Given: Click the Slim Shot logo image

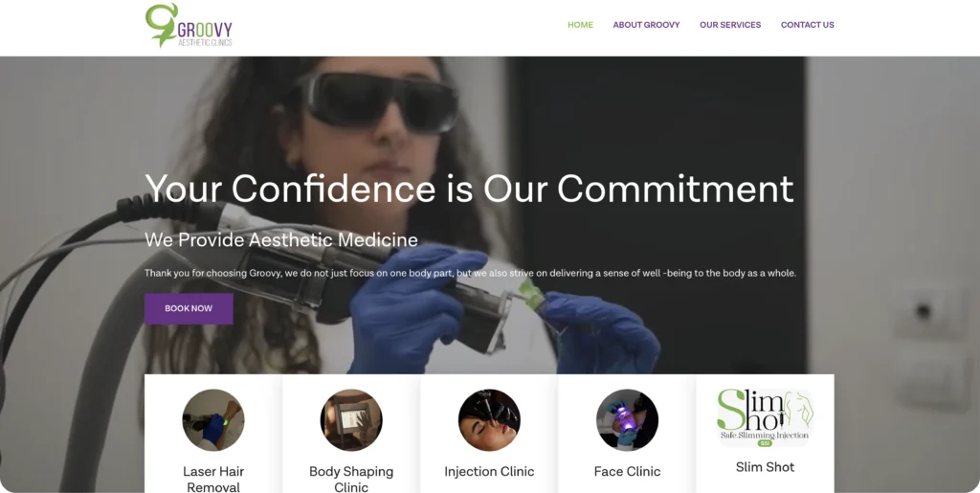Looking at the screenshot, I should (765, 417).
